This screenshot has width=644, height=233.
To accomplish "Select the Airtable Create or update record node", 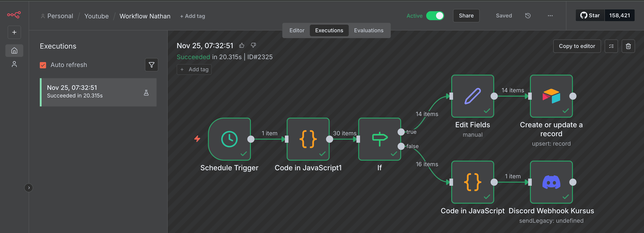I will click(x=551, y=96).
